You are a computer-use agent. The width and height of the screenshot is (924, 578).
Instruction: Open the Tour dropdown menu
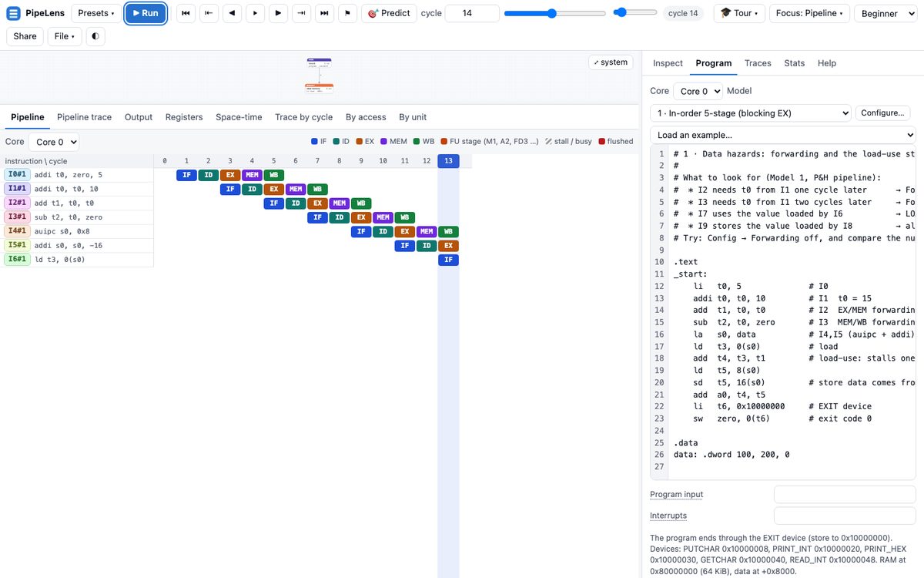point(738,13)
